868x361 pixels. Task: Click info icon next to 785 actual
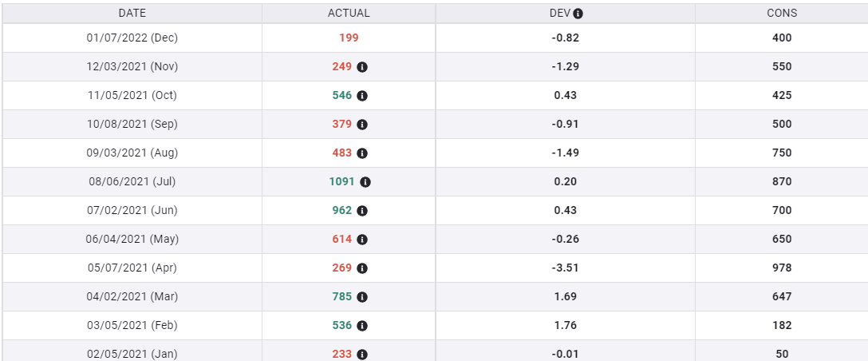coord(362,297)
